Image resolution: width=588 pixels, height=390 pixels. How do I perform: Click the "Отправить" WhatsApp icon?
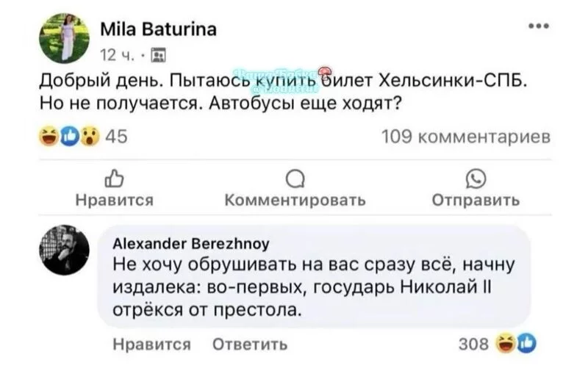(x=475, y=178)
